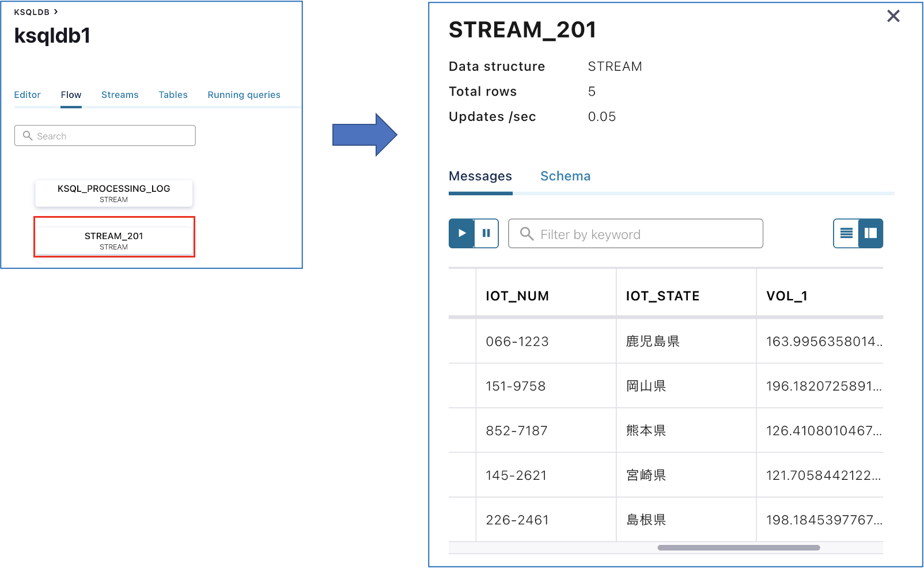View the Running queries tab
The image size is (924, 568).
244,94
